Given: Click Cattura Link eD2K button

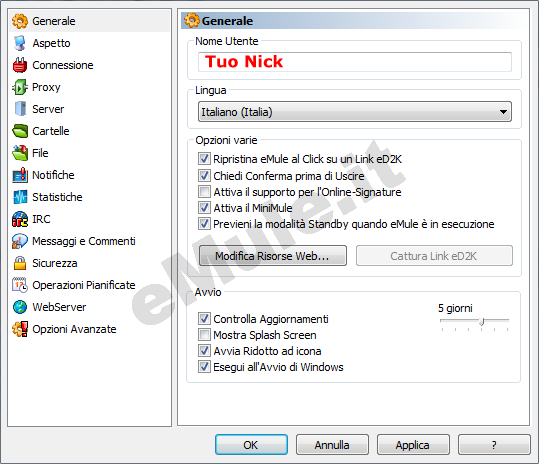Looking at the screenshot, I should point(434,256).
